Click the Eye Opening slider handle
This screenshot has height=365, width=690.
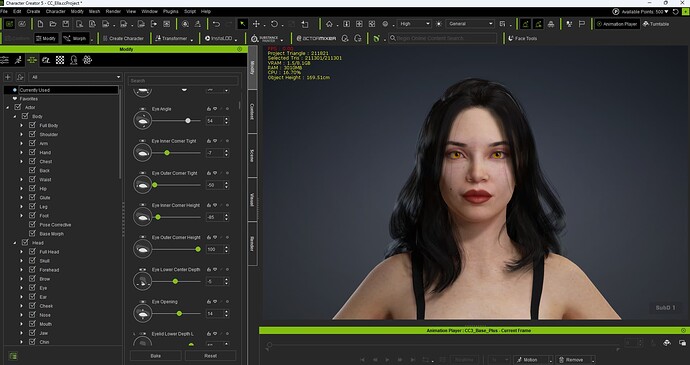[x=179, y=313]
